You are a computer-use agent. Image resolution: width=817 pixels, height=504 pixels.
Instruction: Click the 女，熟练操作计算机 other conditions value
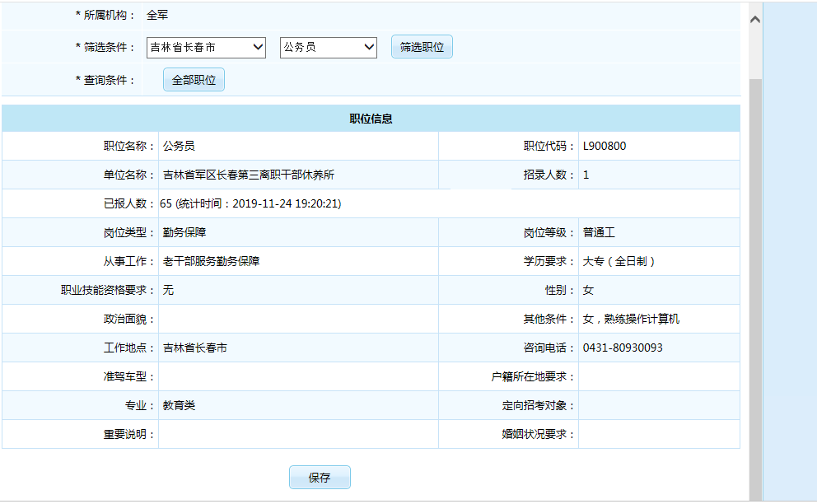coord(631,319)
